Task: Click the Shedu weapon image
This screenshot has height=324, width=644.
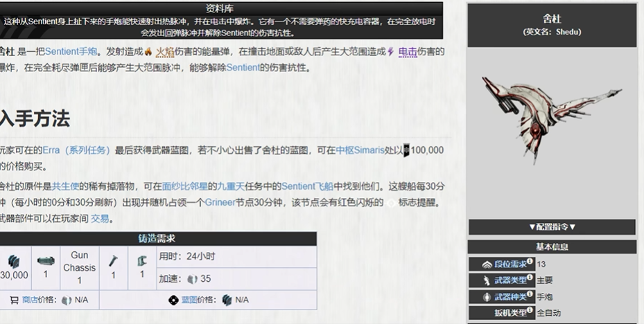Action: (552, 120)
